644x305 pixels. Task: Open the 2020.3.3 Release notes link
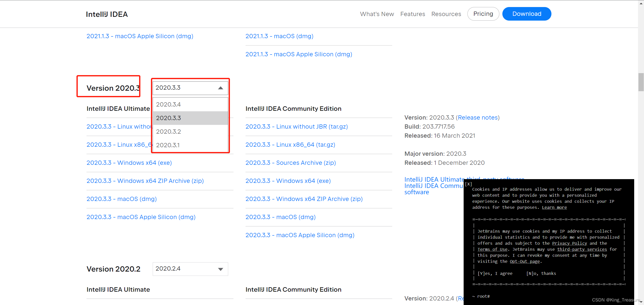[478, 118]
